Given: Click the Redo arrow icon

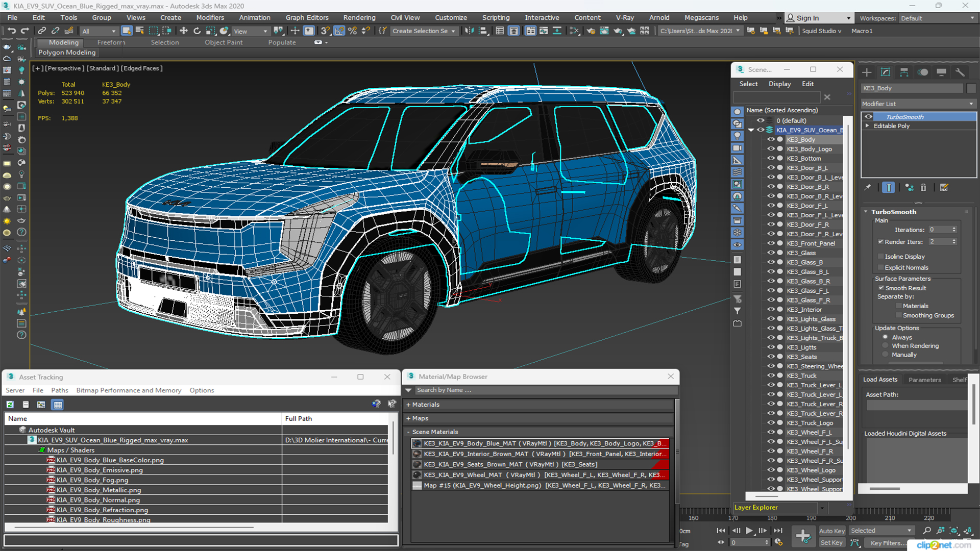Looking at the screenshot, I should point(24,31).
